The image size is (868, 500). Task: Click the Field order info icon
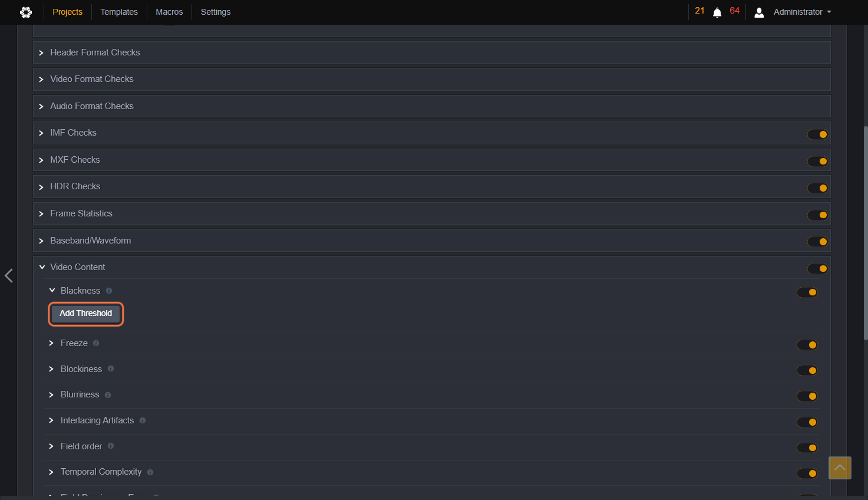[x=111, y=446]
